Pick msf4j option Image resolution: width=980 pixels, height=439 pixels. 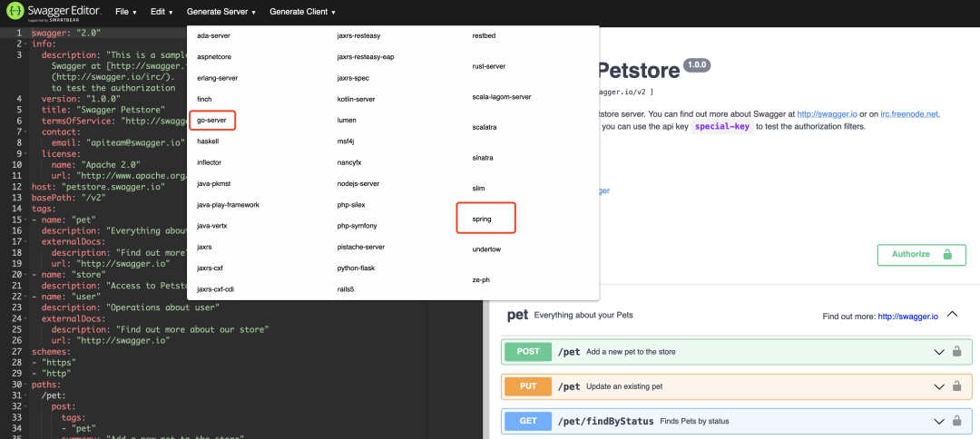click(x=346, y=141)
